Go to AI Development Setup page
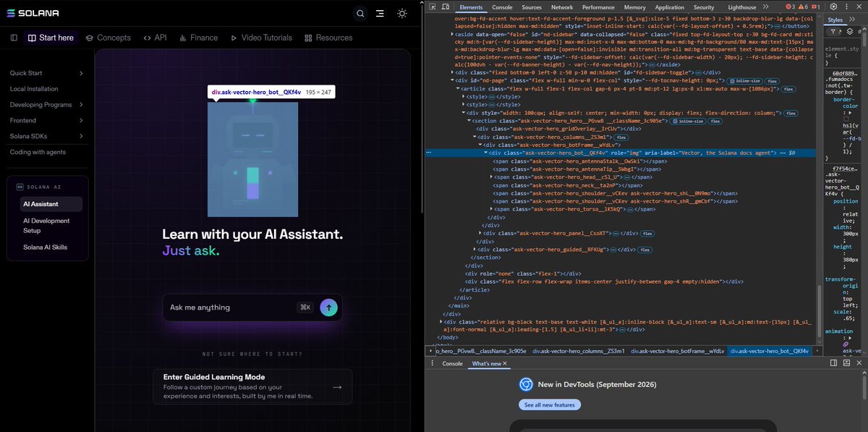Viewport: 868px width, 432px height. point(46,225)
